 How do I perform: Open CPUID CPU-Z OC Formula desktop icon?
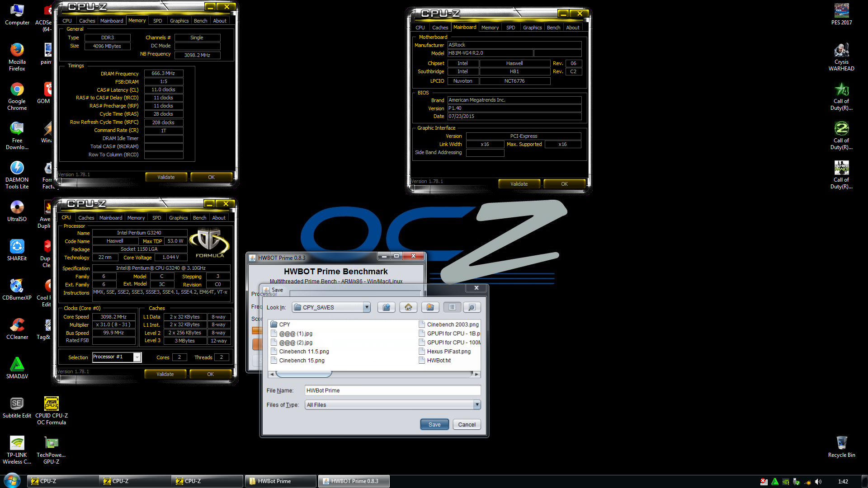coord(52,411)
